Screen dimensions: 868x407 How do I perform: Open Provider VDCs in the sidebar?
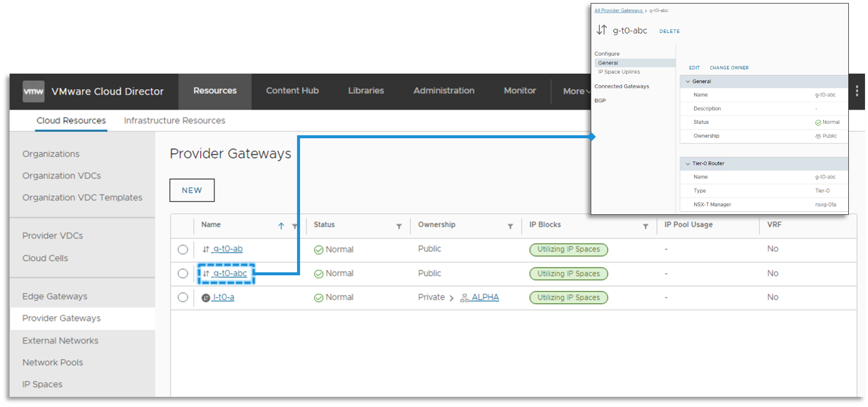(53, 236)
